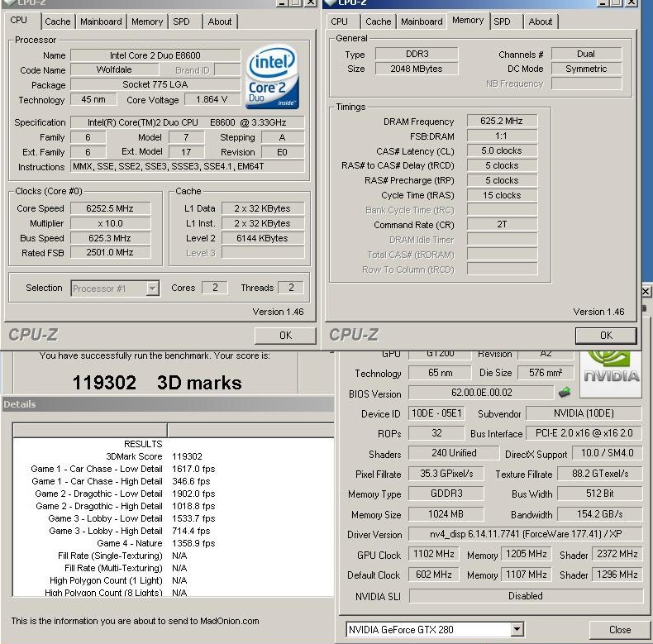
Task: Click the FSB:DRAM 1:1 value
Action: 502,136
